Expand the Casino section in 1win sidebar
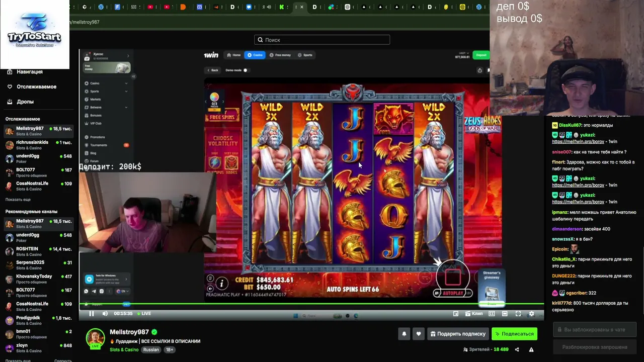644x362 pixels. (x=106, y=83)
